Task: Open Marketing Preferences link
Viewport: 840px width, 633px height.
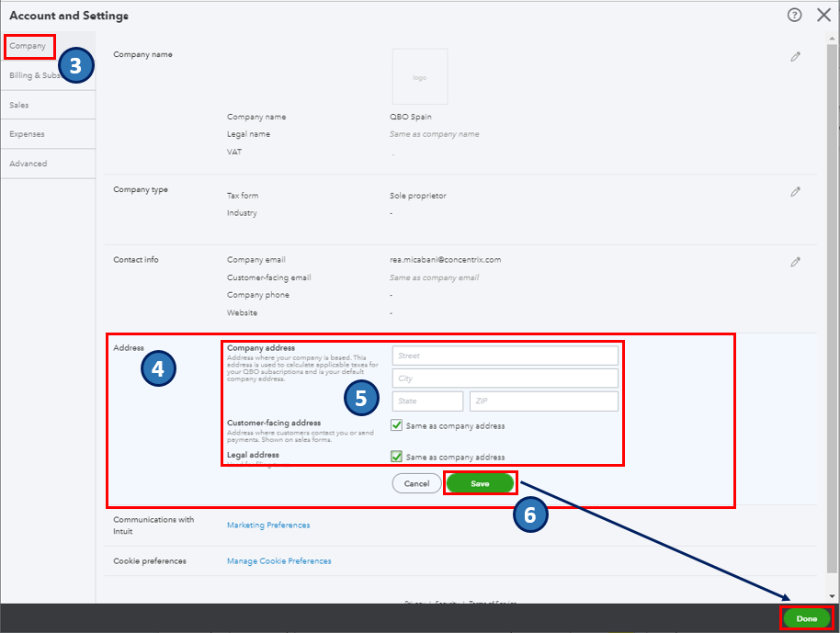Action: [268, 526]
